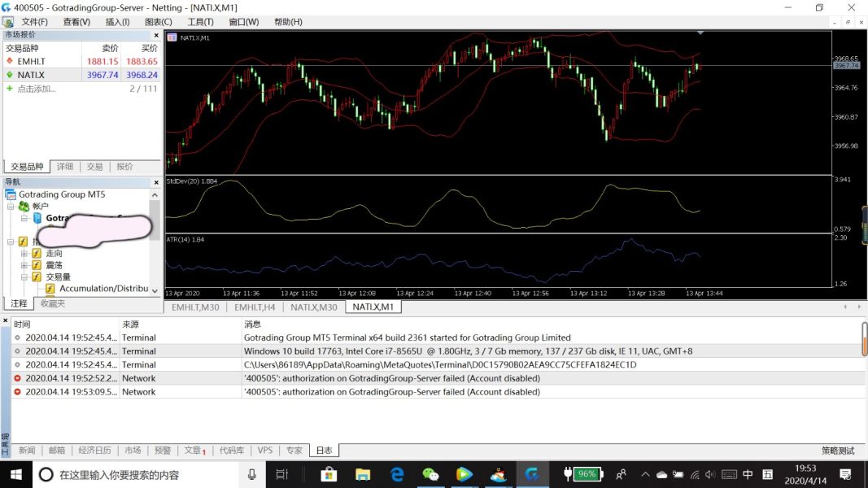868x488 pixels.
Task: Click the Accumulation/Distribution indicator icon
Action: tap(50, 289)
